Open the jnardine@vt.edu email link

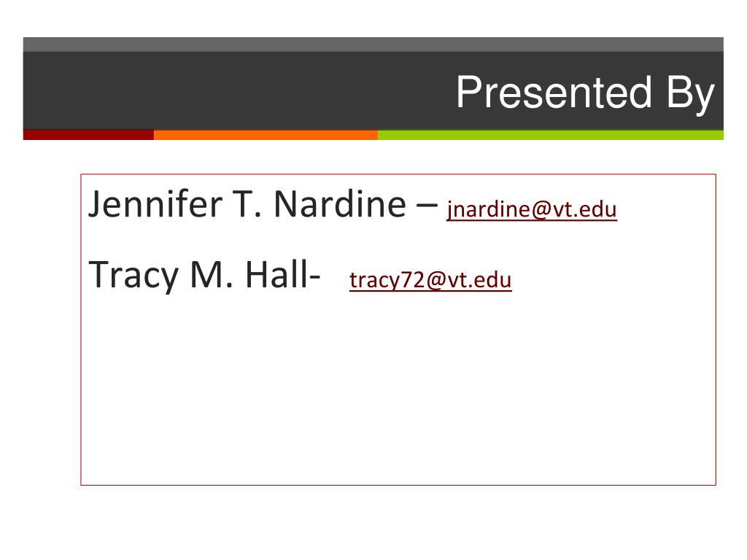532,209
